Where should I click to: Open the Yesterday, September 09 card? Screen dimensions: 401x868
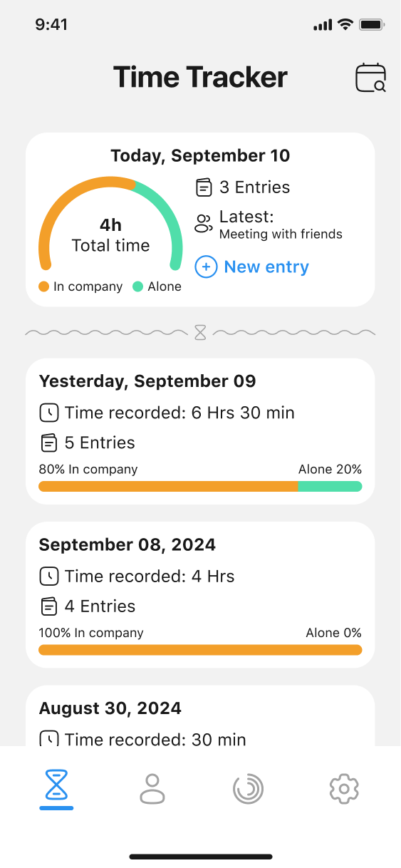200,431
